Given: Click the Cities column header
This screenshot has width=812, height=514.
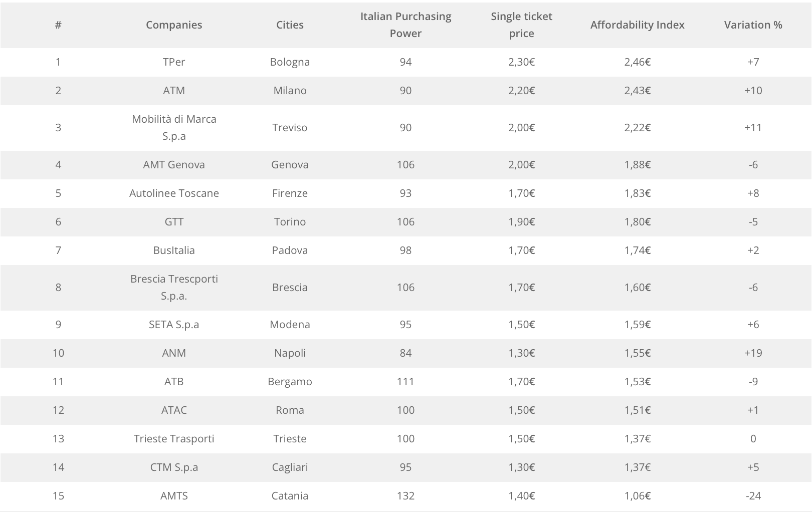Looking at the screenshot, I should (290, 25).
